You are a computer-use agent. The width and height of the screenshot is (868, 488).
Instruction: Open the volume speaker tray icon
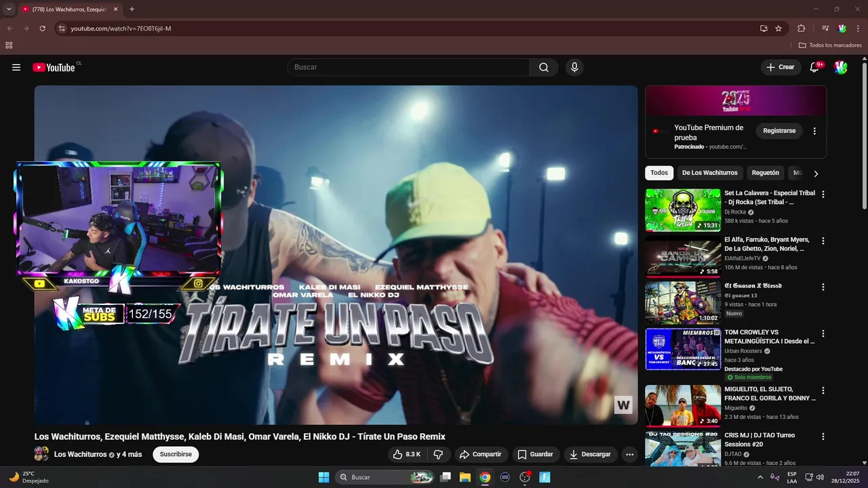tap(820, 477)
